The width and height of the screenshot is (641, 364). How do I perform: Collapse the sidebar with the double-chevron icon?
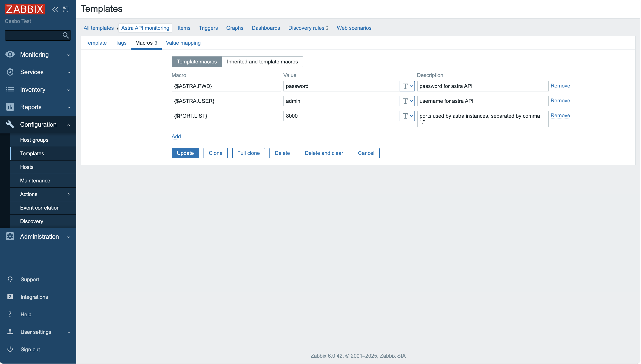[x=55, y=9]
